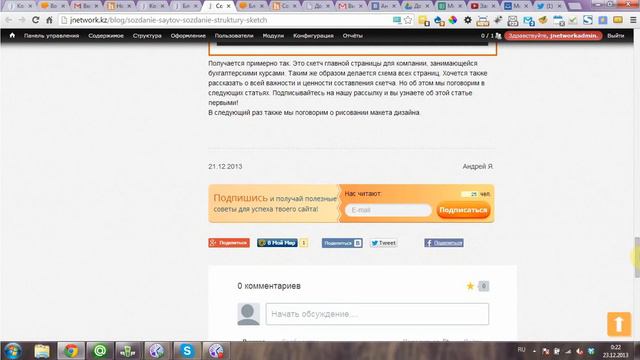
Task: Click the admin home icon in black toolbar
Action: click(x=12, y=36)
